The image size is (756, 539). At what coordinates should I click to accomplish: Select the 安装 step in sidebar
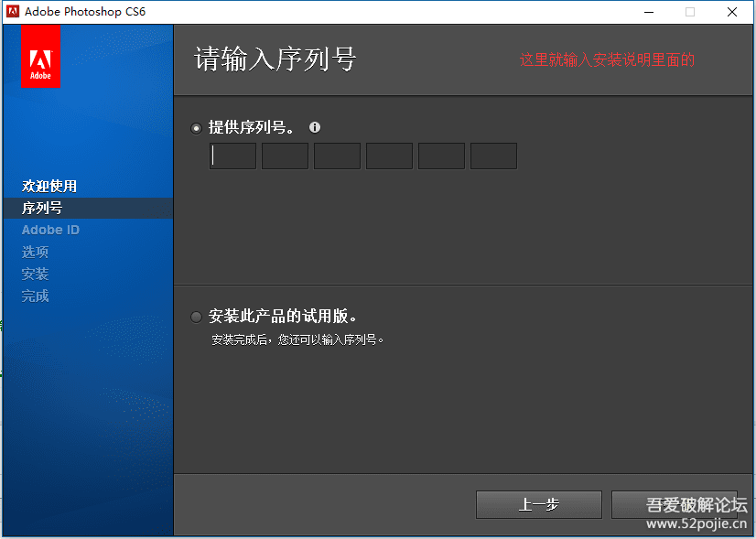point(35,275)
